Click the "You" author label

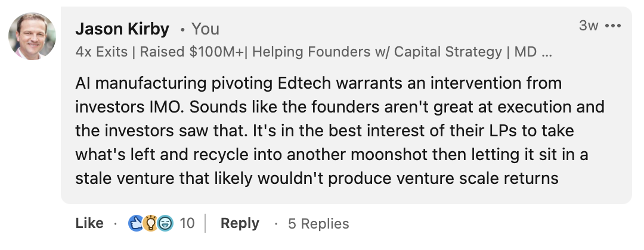(205, 29)
